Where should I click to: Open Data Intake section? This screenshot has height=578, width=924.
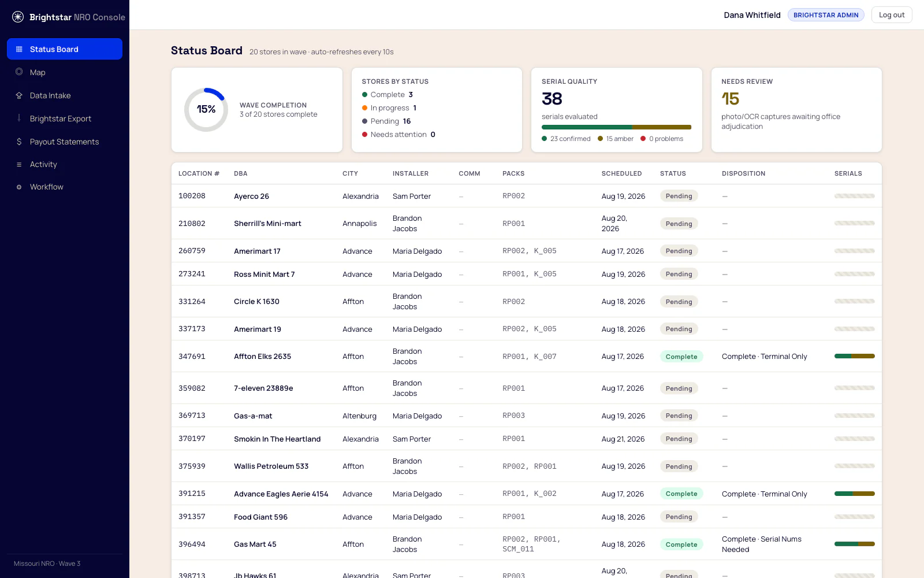coord(65,95)
